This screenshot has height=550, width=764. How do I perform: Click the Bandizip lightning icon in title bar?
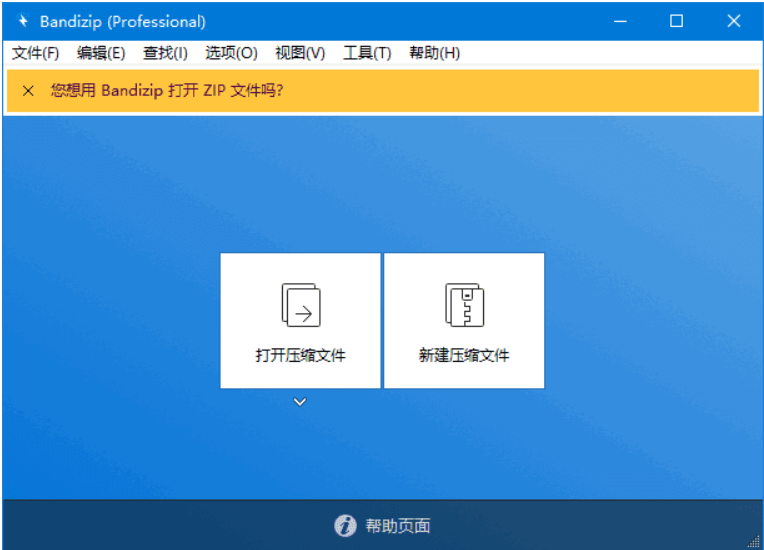[22, 20]
